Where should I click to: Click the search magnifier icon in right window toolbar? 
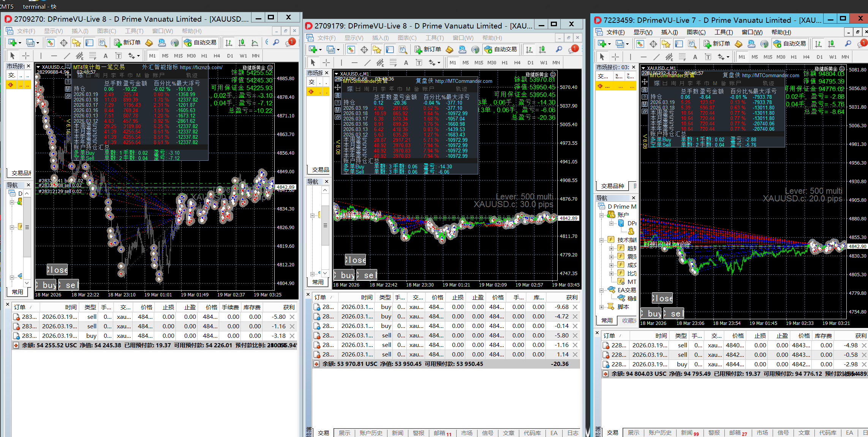pyautogui.click(x=847, y=44)
